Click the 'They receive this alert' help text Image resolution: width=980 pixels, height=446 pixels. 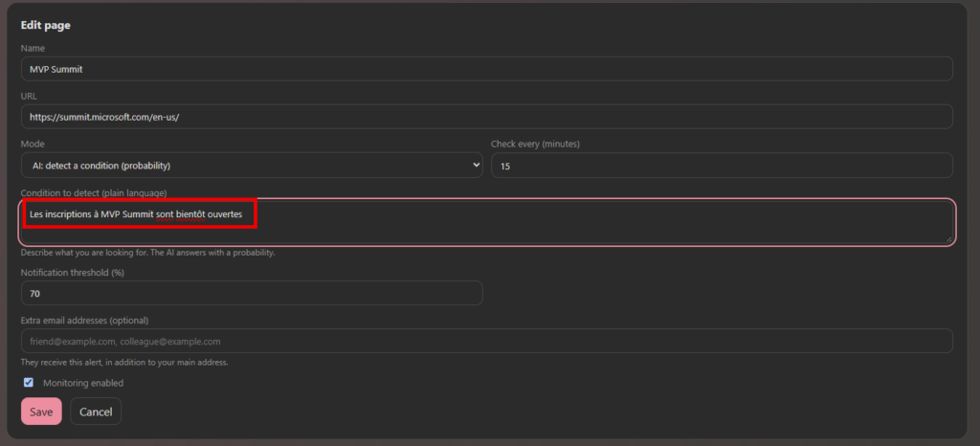pyautogui.click(x=124, y=363)
